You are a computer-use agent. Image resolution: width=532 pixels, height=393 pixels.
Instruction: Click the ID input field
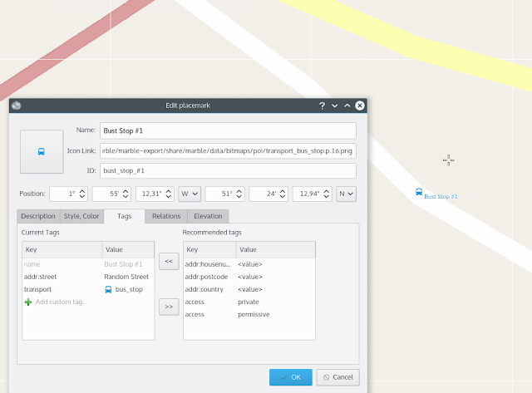[x=228, y=171]
